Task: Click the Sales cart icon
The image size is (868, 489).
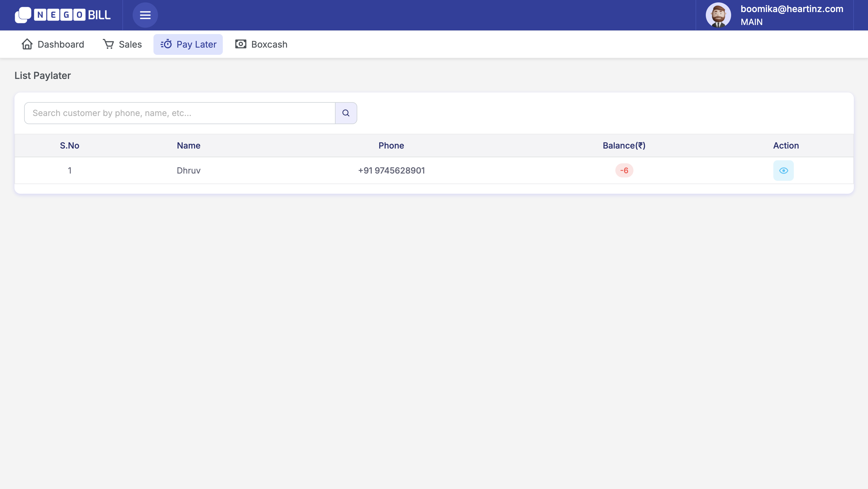Action: (x=108, y=44)
